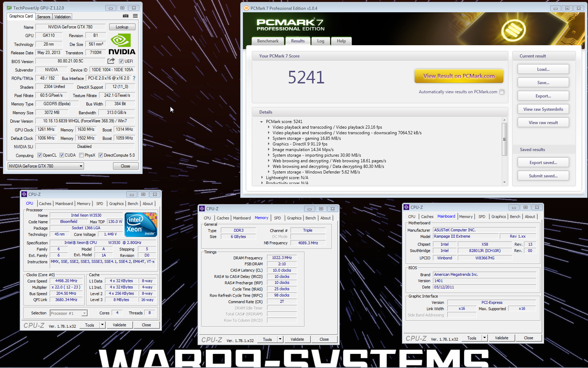The image size is (588, 368).
Task: Open Tools dropdown arrow in CPU-Z CPU window
Action: point(102,325)
